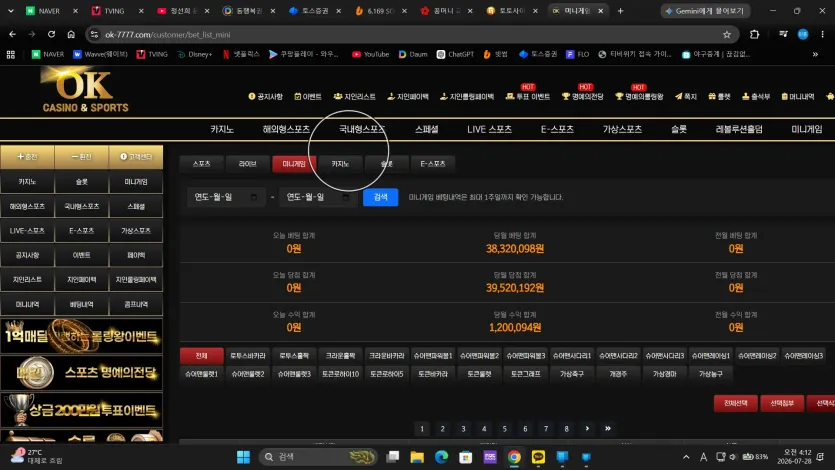Filter by 크라운홀짝 game
Viewport: 835px width, 470px height.
(x=340, y=356)
